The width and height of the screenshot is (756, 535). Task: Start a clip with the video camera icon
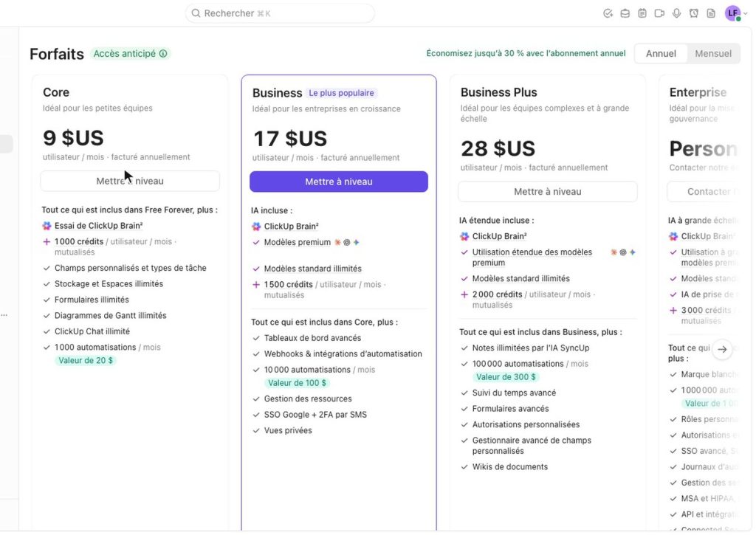pos(659,13)
